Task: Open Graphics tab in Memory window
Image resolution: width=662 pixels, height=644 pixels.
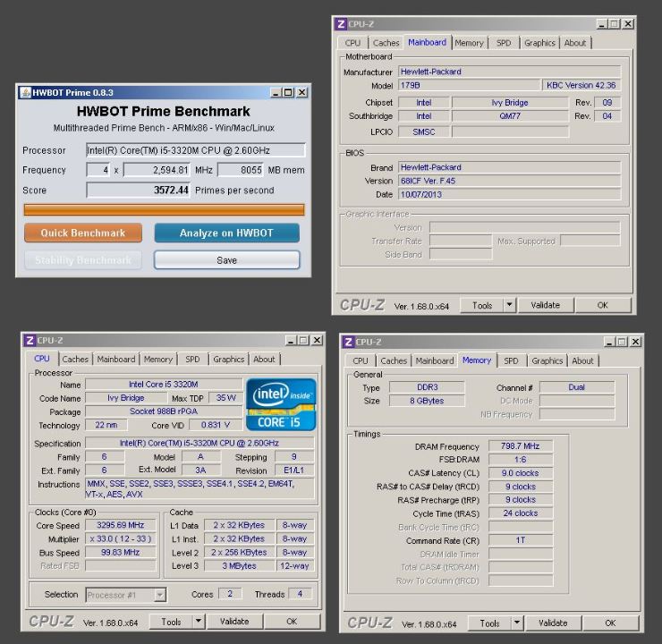Action: [547, 360]
